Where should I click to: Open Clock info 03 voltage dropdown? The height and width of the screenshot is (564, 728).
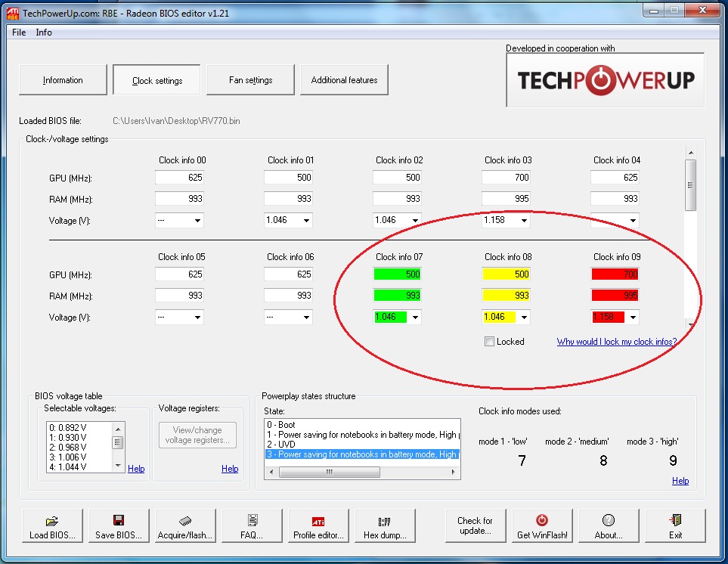click(x=523, y=220)
